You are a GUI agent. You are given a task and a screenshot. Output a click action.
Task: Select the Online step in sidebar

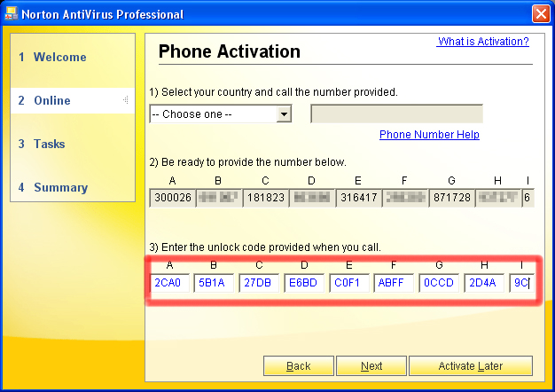pos(51,101)
